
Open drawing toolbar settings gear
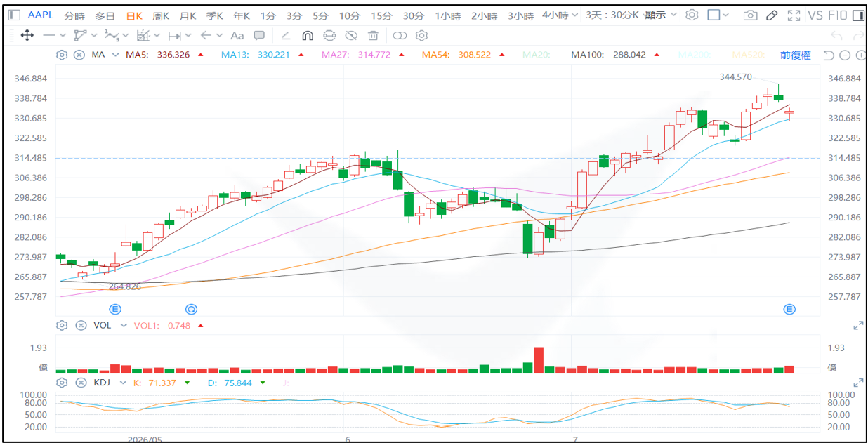[x=421, y=35]
